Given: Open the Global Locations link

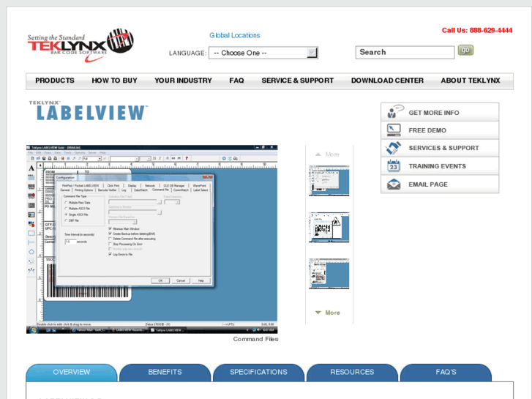Looking at the screenshot, I should coord(234,35).
